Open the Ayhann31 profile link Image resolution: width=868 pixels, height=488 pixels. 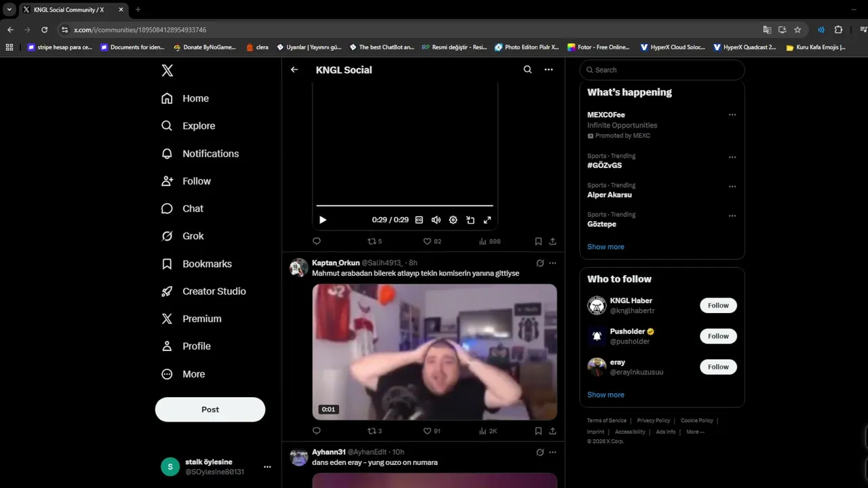(x=329, y=452)
